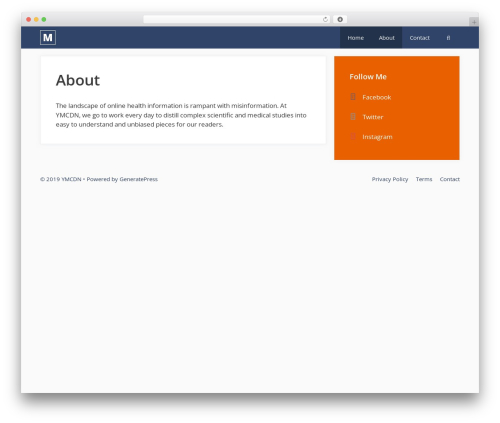Viewport: 500px width, 423px height.
Task: Minimize the window with yellow button
Action: pyautogui.click(x=36, y=19)
